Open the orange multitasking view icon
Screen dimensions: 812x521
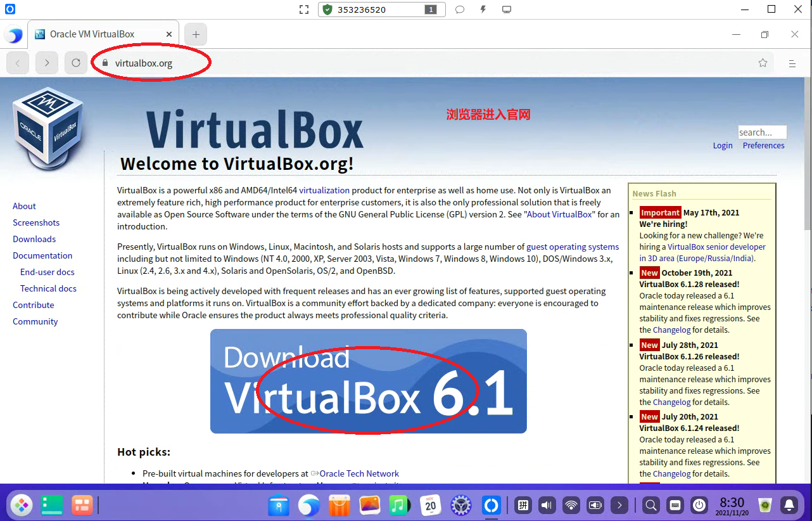pos(82,505)
